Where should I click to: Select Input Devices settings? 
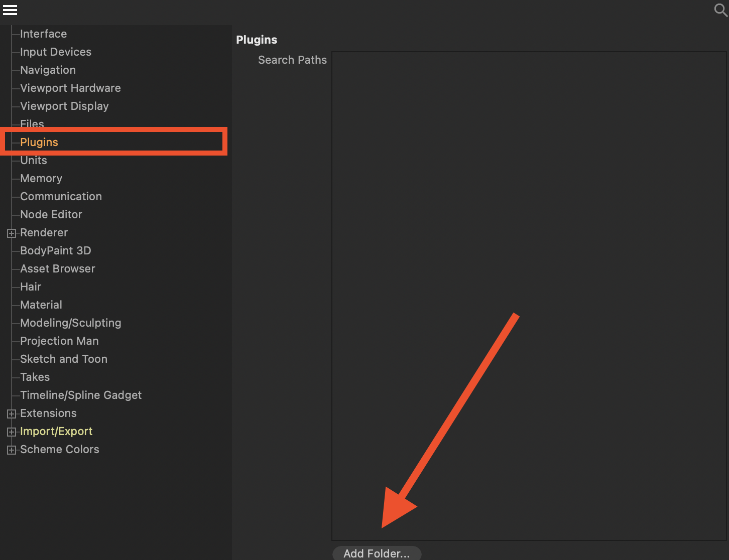[55, 52]
